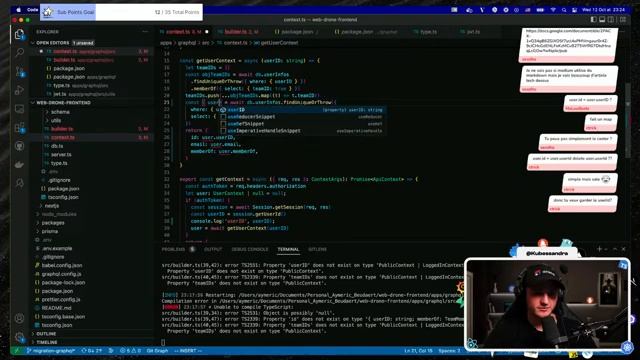Expand the schema folder
640x360 pixels.
(x=60, y=112)
